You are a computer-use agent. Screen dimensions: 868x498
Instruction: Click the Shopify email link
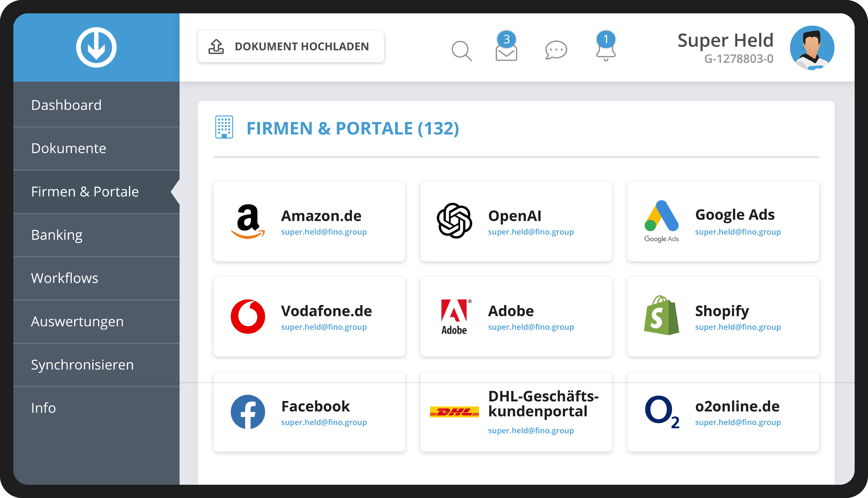click(738, 327)
